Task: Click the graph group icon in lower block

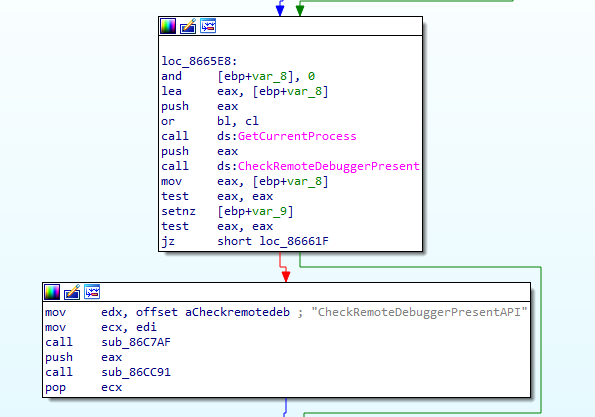Action: (x=92, y=292)
